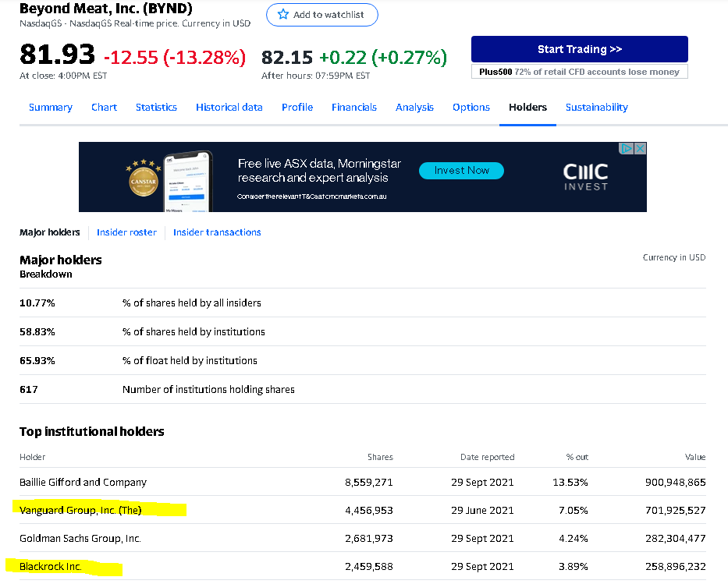Click the 7.05% out cell
Viewport: 728px width, 584px height.
[x=574, y=510]
